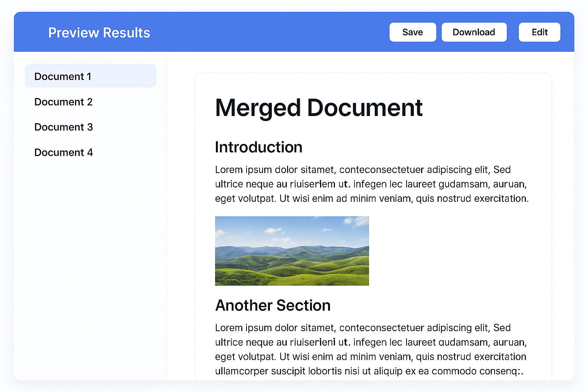
Task: Click the green hills landscape image
Action: (292, 251)
